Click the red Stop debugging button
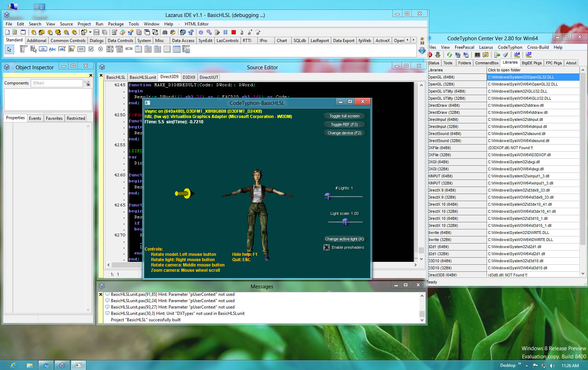This screenshot has height=370, width=588. pyautogui.click(x=234, y=32)
